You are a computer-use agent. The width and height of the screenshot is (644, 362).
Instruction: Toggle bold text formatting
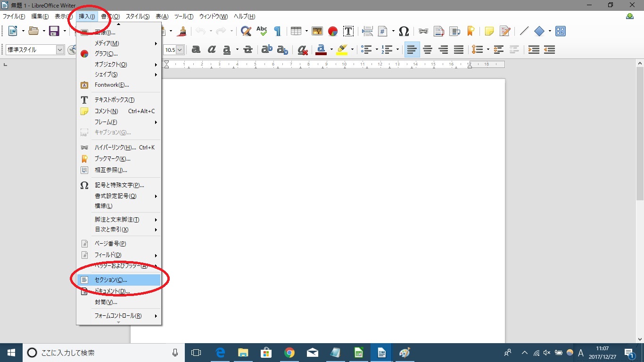point(196,49)
